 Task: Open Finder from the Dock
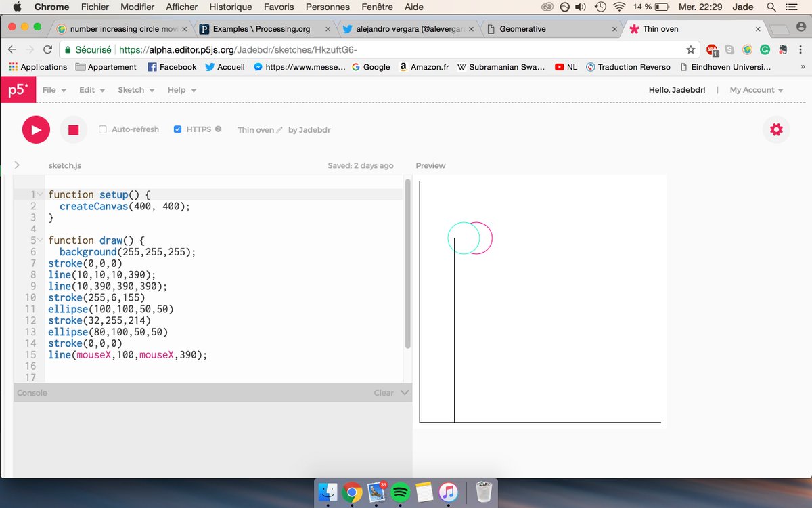tap(328, 492)
